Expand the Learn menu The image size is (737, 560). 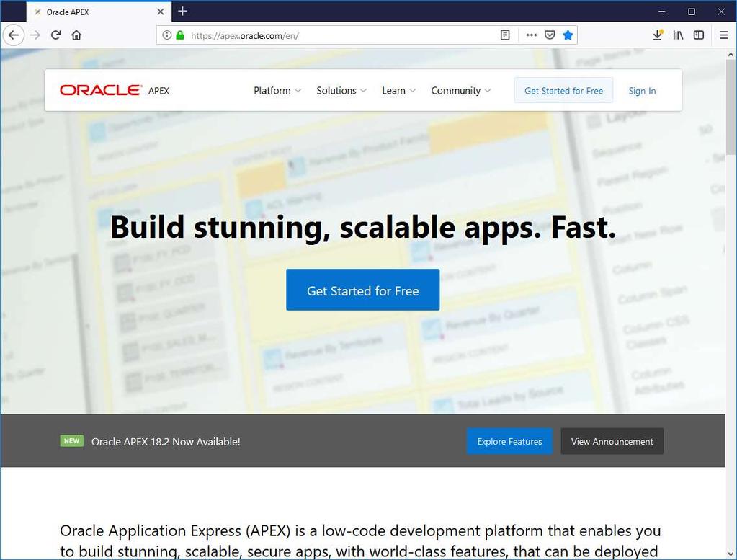click(x=398, y=90)
